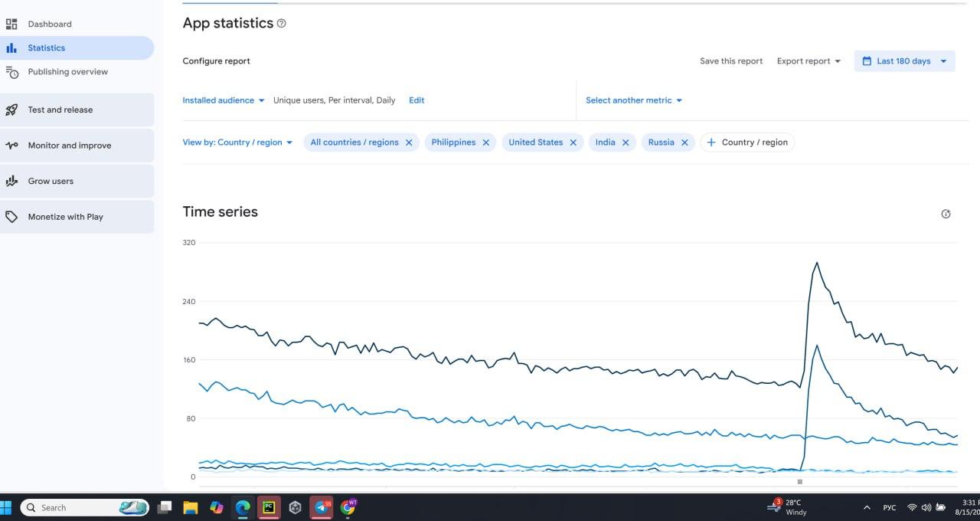Image resolution: width=980 pixels, height=521 pixels.
Task: Open the View by Country / region dropdown
Action: [237, 142]
